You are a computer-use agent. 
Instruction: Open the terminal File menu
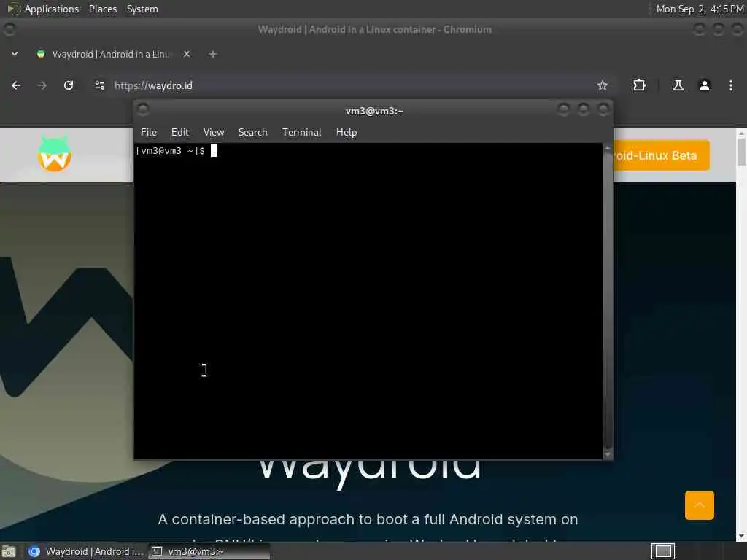(x=149, y=133)
